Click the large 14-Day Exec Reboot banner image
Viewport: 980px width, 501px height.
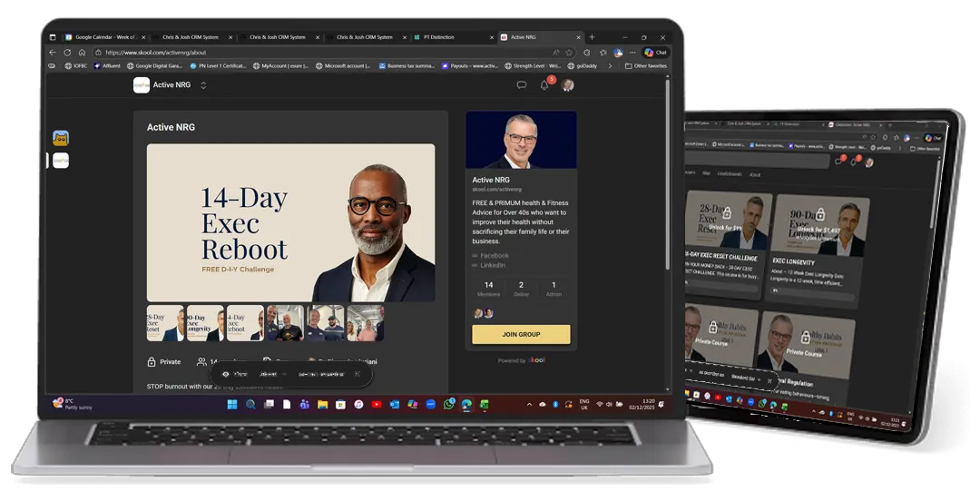point(290,222)
